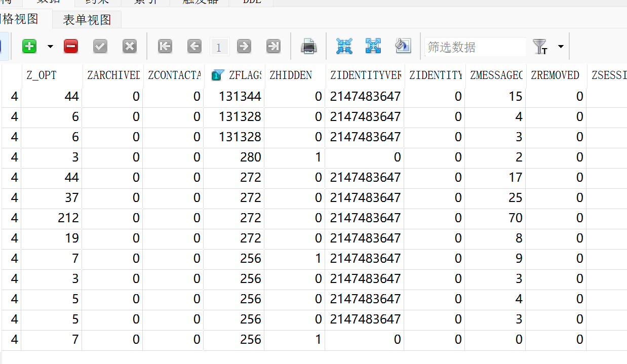Image resolution: width=627 pixels, height=364 pixels.
Task: Click the Z_OPT column header
Action: pyautogui.click(x=52, y=75)
